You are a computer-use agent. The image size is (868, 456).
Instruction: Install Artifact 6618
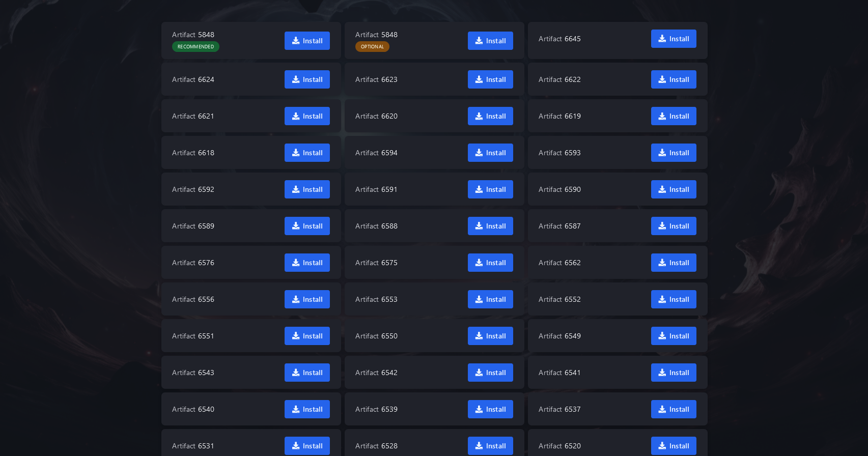307,153
